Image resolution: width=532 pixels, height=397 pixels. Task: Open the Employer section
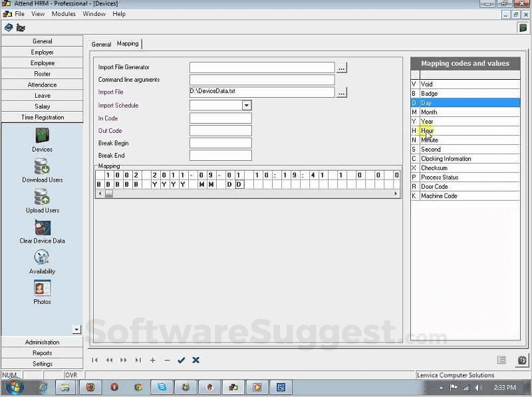pos(42,53)
